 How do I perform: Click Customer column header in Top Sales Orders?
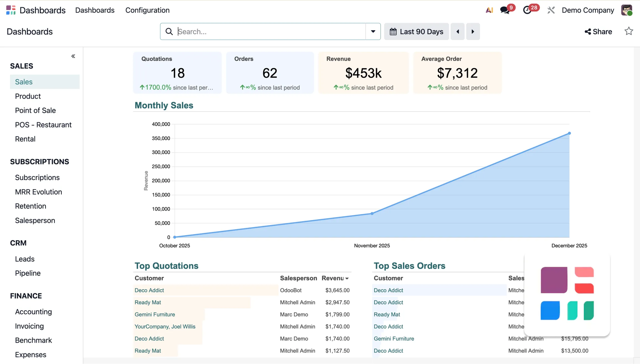[388, 278]
